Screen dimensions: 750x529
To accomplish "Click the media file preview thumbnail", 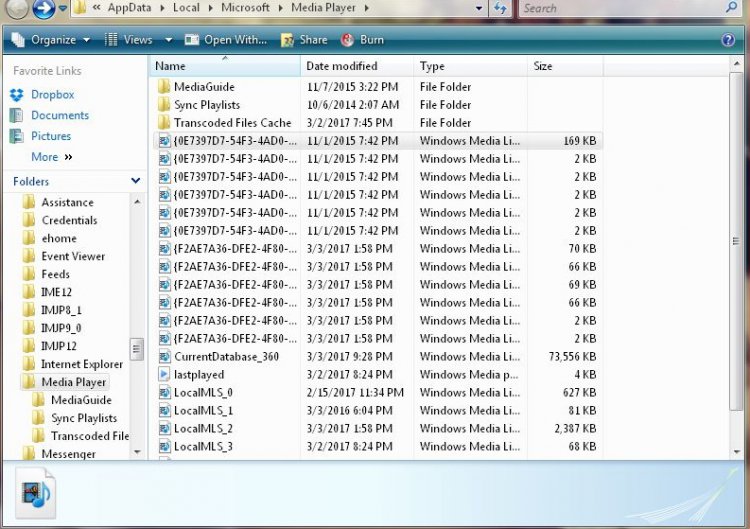I will point(35,493).
